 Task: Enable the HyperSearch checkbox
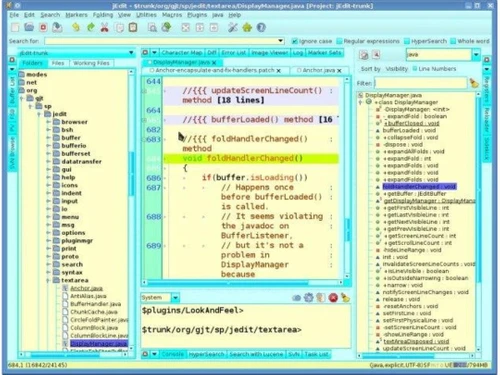point(407,41)
